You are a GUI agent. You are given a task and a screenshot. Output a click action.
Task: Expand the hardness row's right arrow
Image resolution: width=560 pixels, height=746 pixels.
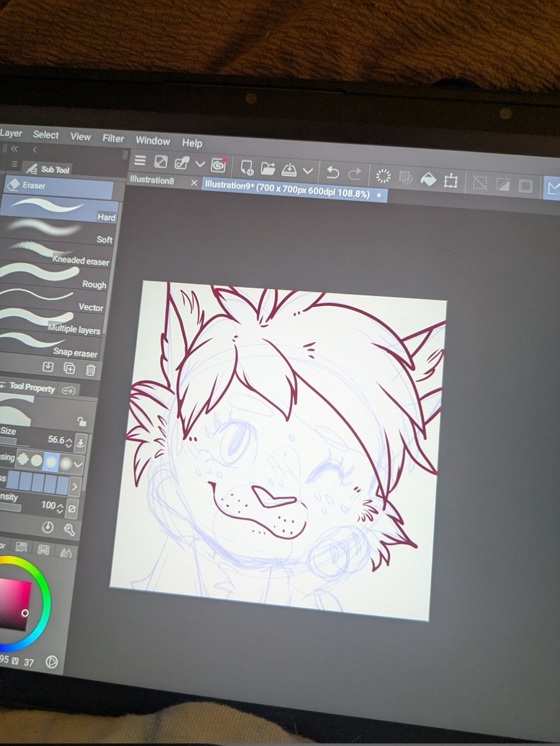75,486
